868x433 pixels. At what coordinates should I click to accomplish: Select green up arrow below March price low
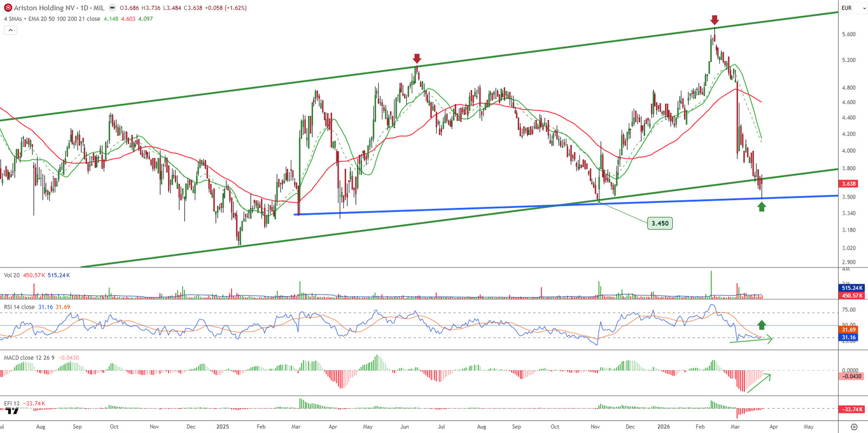tap(762, 207)
